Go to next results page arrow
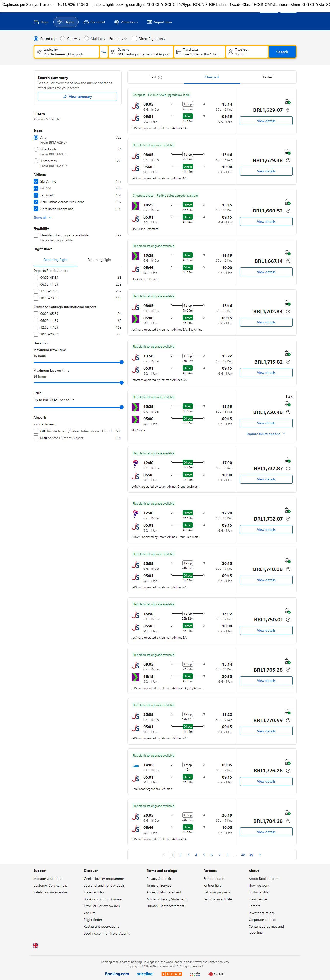The width and height of the screenshot is (330, 980). (260, 855)
